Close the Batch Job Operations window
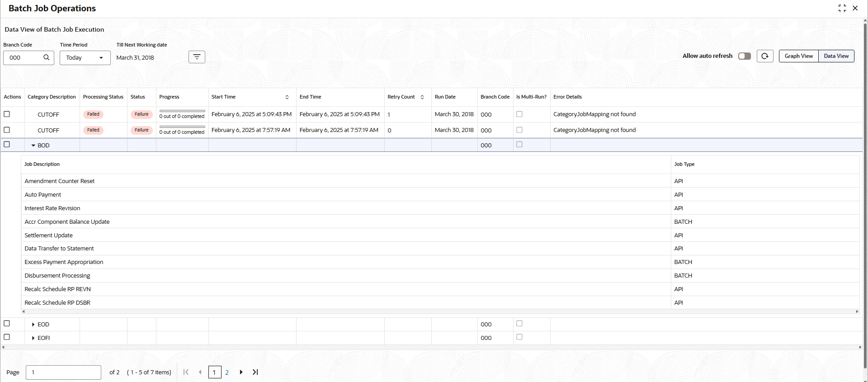The width and height of the screenshot is (868, 382). pos(855,8)
